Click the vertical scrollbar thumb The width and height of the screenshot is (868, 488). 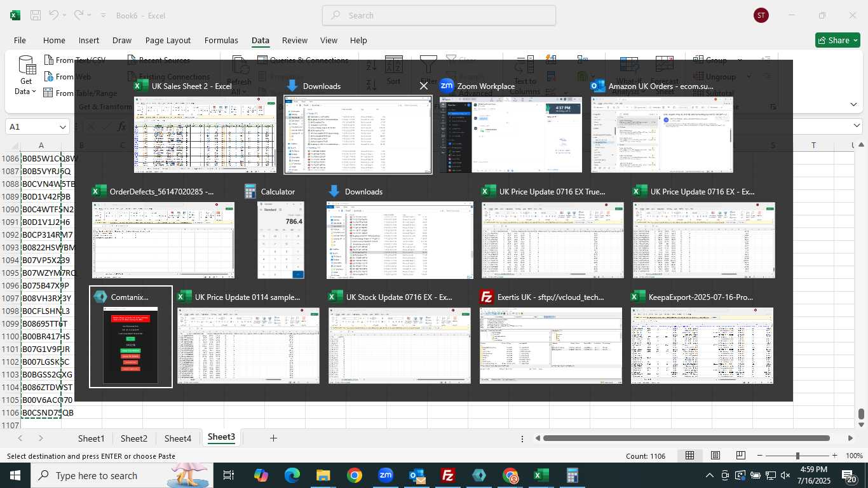(861, 414)
